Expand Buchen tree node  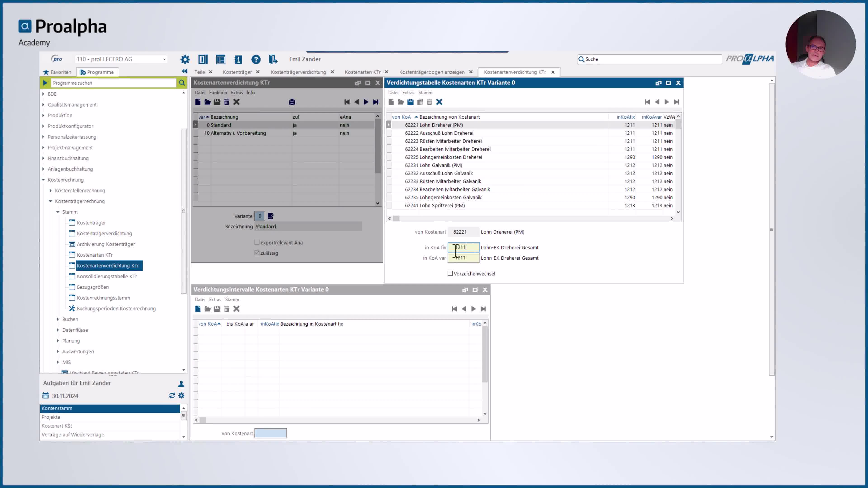tap(58, 319)
